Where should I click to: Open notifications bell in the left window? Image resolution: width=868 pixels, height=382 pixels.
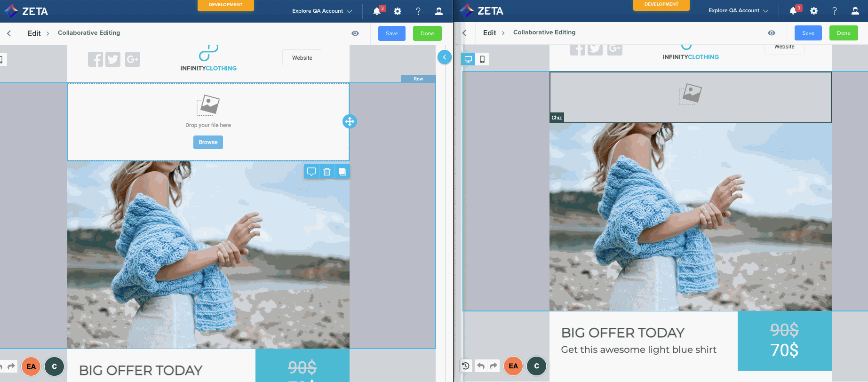(x=377, y=11)
